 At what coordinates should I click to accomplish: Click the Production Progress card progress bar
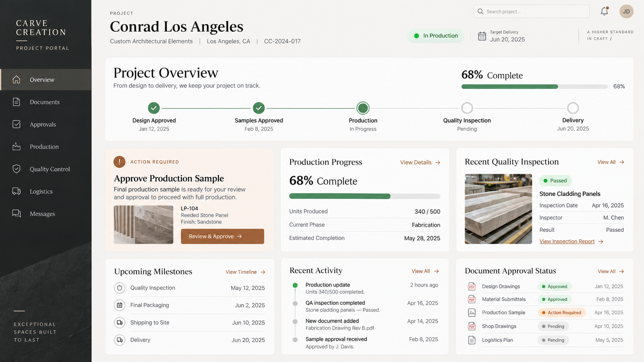pyautogui.click(x=365, y=196)
